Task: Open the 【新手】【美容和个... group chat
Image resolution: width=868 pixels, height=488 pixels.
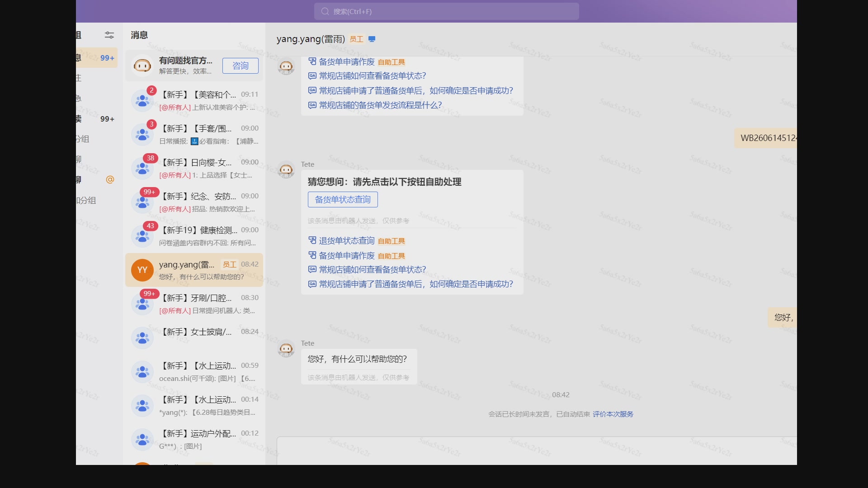Action: (x=194, y=100)
